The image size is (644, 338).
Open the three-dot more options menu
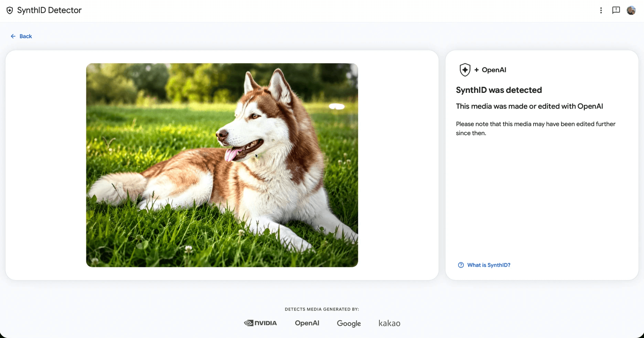point(601,10)
